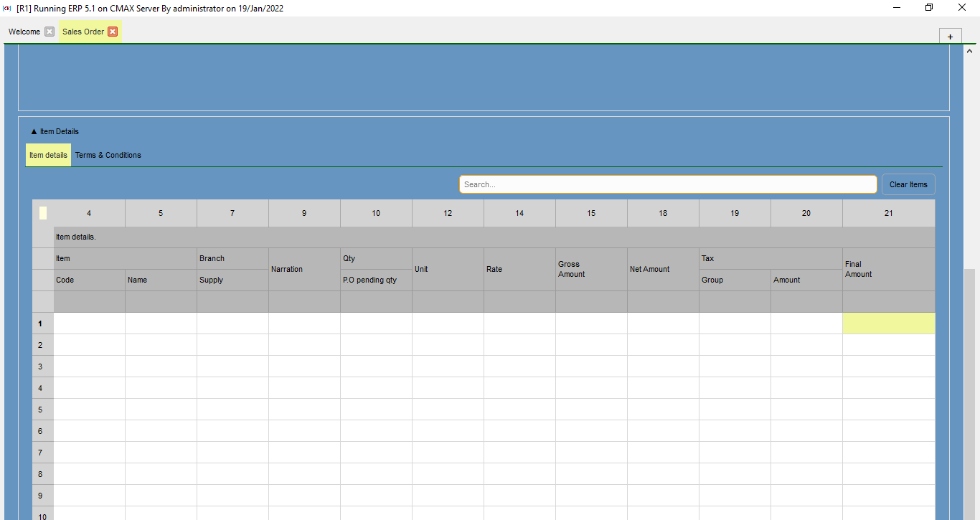Click the application icon in title bar
Image resolution: width=980 pixels, height=520 pixels.
click(x=7, y=8)
